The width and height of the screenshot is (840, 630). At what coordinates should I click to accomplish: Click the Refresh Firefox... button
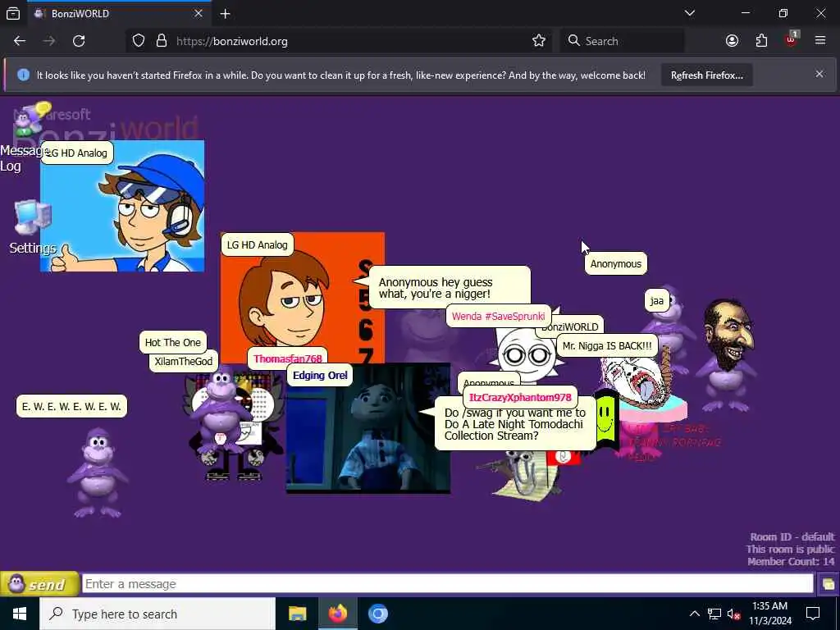pos(707,75)
